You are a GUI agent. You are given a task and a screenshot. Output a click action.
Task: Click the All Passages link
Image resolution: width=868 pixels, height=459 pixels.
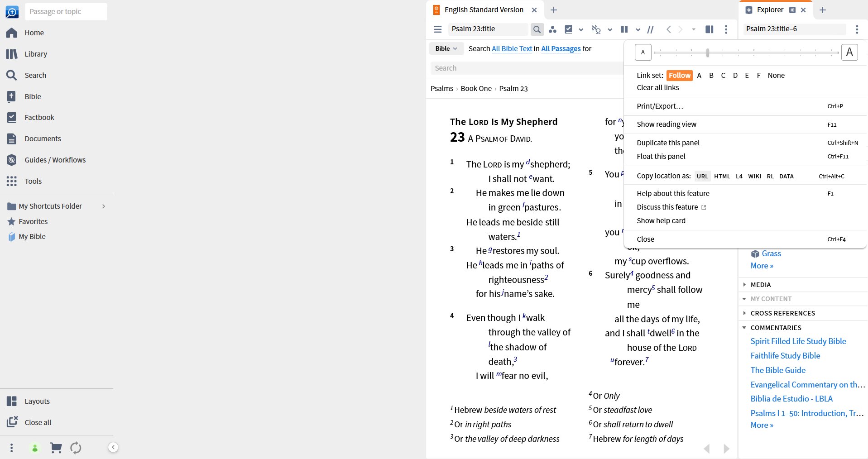[561, 49]
